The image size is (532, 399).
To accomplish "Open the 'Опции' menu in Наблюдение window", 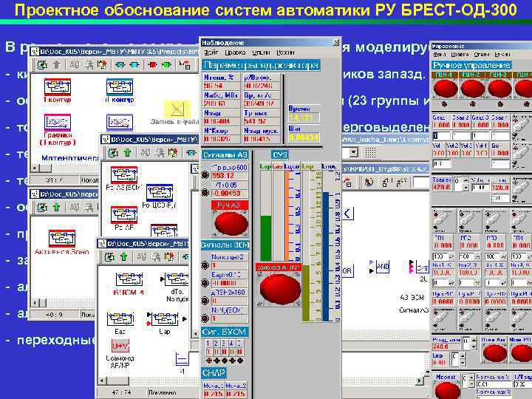I will coord(261,52).
